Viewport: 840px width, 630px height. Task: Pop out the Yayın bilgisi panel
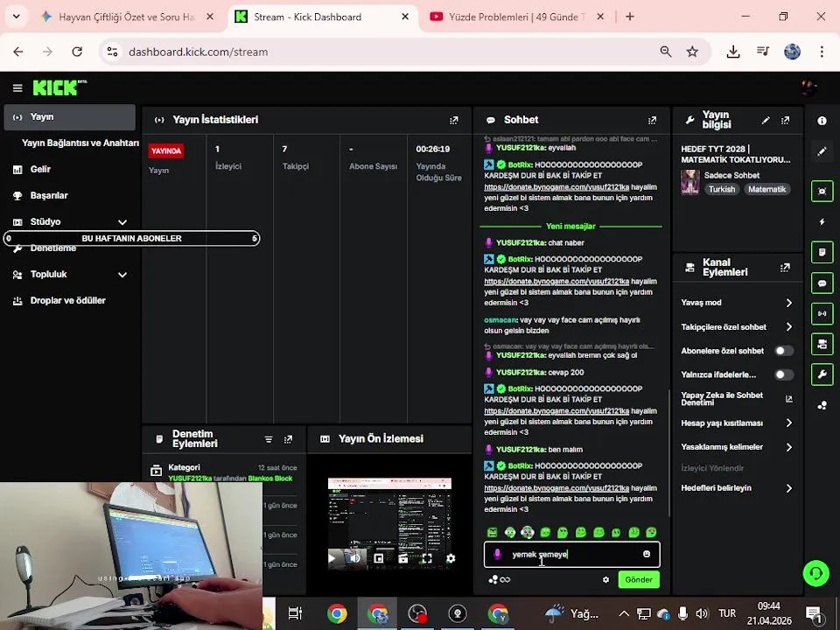click(x=786, y=120)
